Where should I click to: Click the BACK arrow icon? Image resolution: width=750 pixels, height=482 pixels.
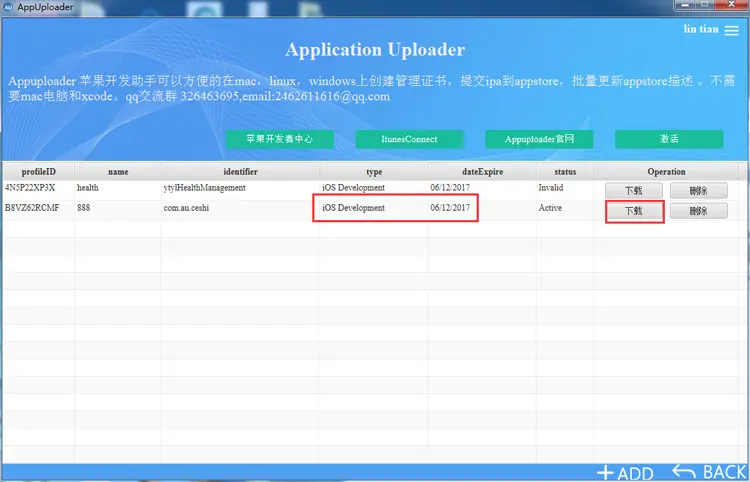click(684, 471)
